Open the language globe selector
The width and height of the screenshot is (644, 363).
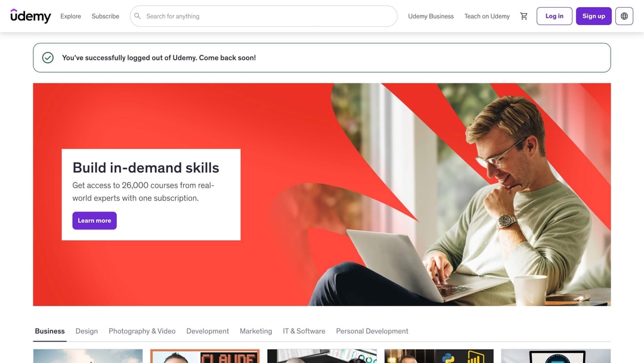click(x=624, y=16)
